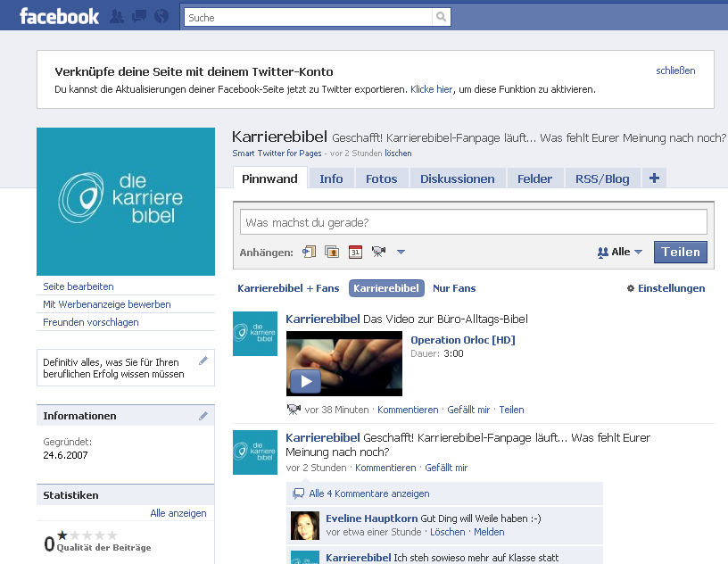This screenshot has width=728, height=564.
Task: Click 'Klicke hier' Twitter activation link
Action: 431,89
